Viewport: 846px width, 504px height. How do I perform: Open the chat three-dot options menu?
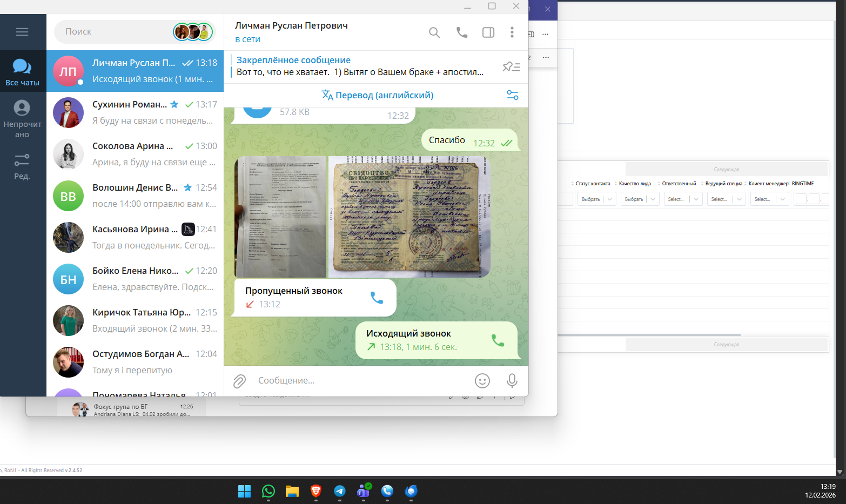512,32
